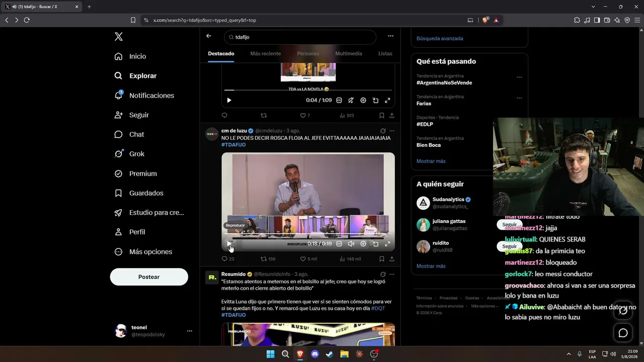Screen dimensions: 644x362
Task: Share the cm de luzu post
Action: (x=391, y=259)
